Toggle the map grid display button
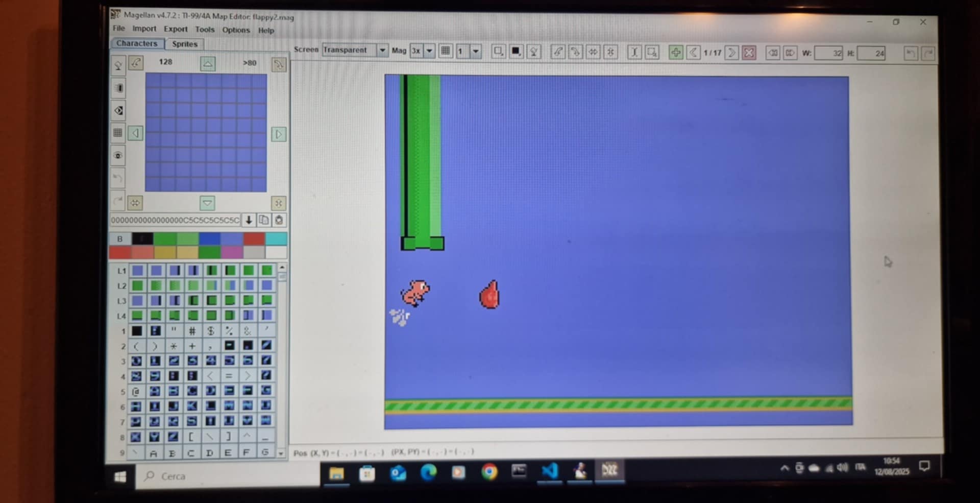Screen dimensions: 980x503 [x=446, y=51]
